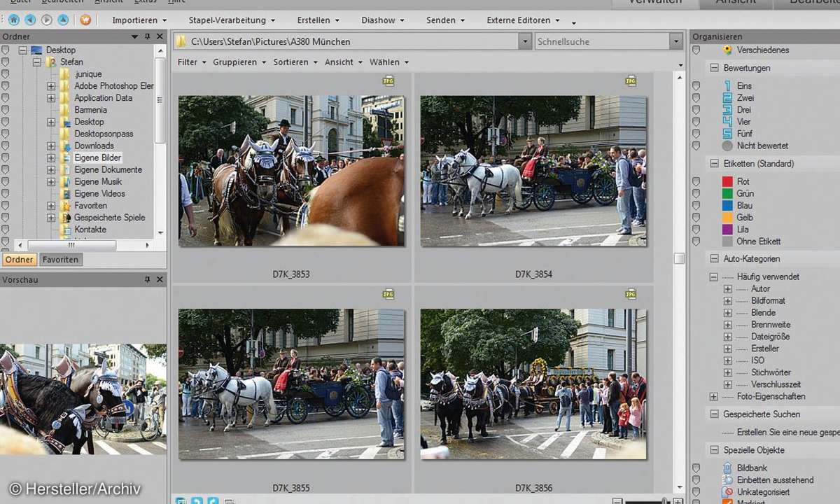Screen dimensions: 840x504
Task: Click the rating icon for Vier
Action: 727,122
